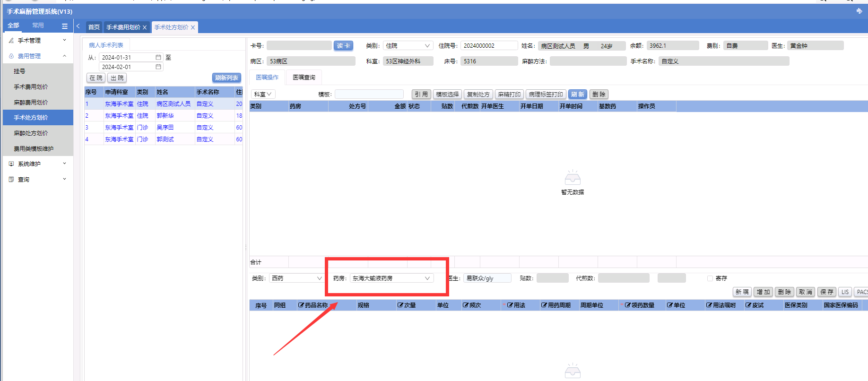Open calendar for start date 2024-01-31
Viewport: 868px width, 381px height.
(158, 57)
